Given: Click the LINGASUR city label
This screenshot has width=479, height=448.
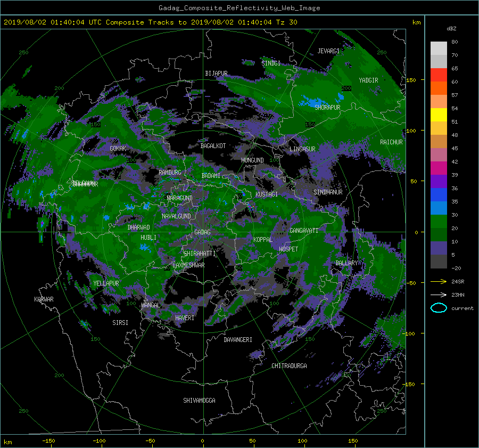Looking at the screenshot, I should [302, 149].
